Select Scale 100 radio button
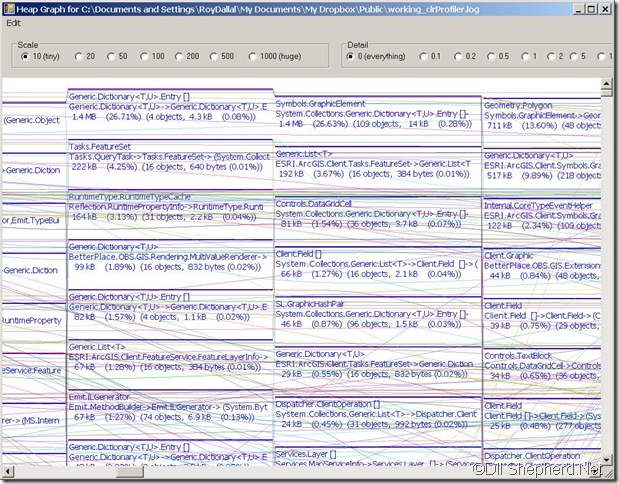The height and width of the screenshot is (484, 619). (x=152, y=56)
